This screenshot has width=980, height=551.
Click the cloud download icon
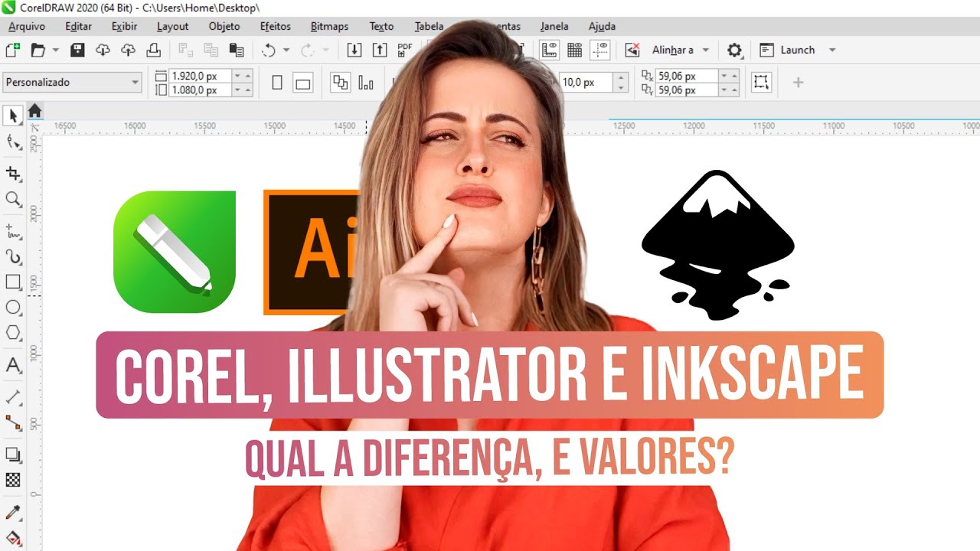click(x=103, y=50)
